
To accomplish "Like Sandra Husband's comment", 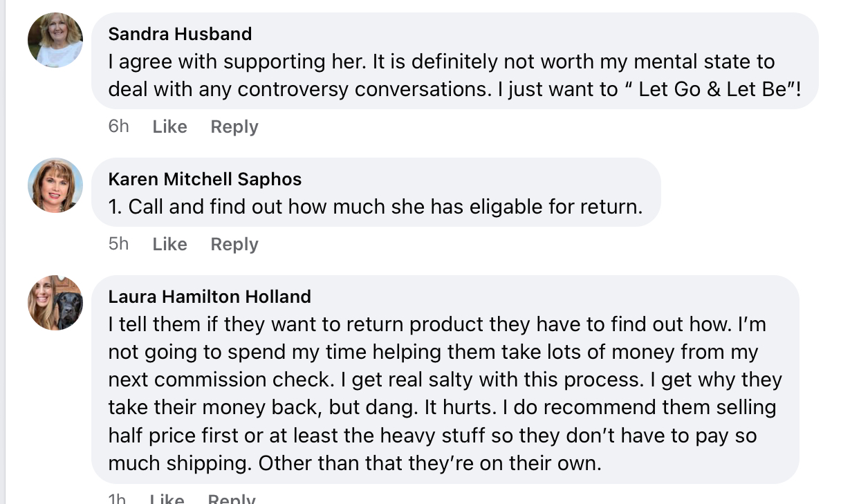I will 169,127.
